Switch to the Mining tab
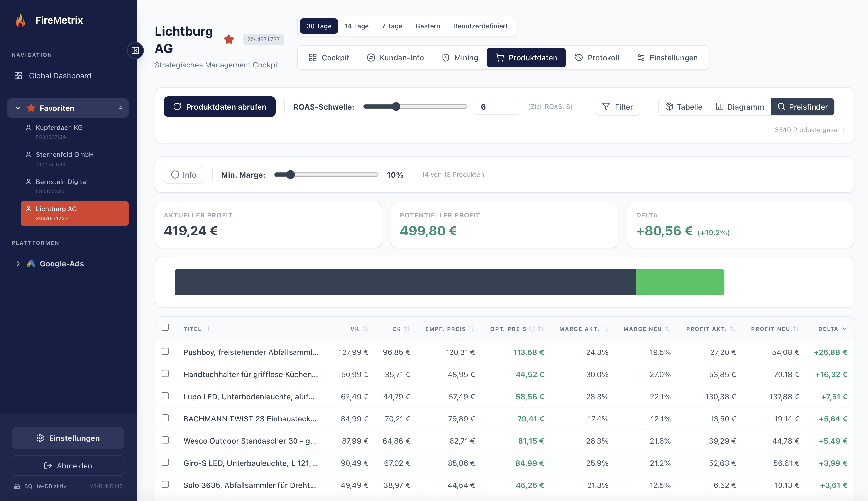The height and width of the screenshot is (501, 868). point(460,57)
